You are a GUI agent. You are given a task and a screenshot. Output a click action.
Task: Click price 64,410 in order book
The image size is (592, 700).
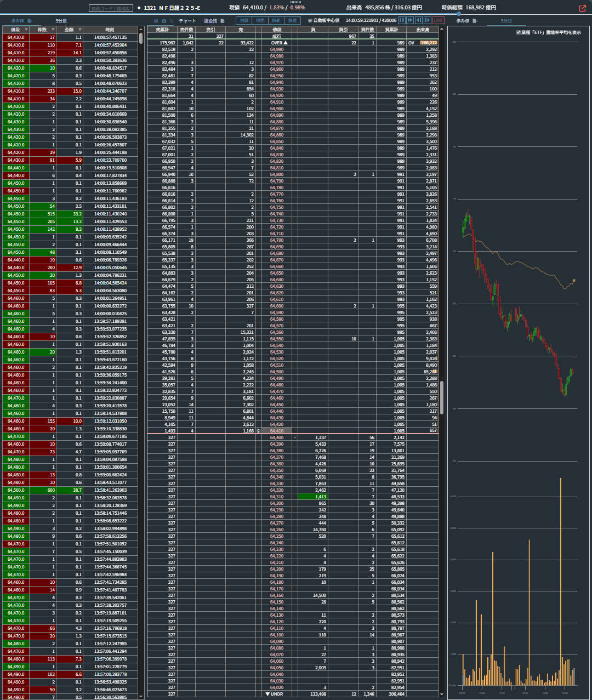click(x=277, y=431)
